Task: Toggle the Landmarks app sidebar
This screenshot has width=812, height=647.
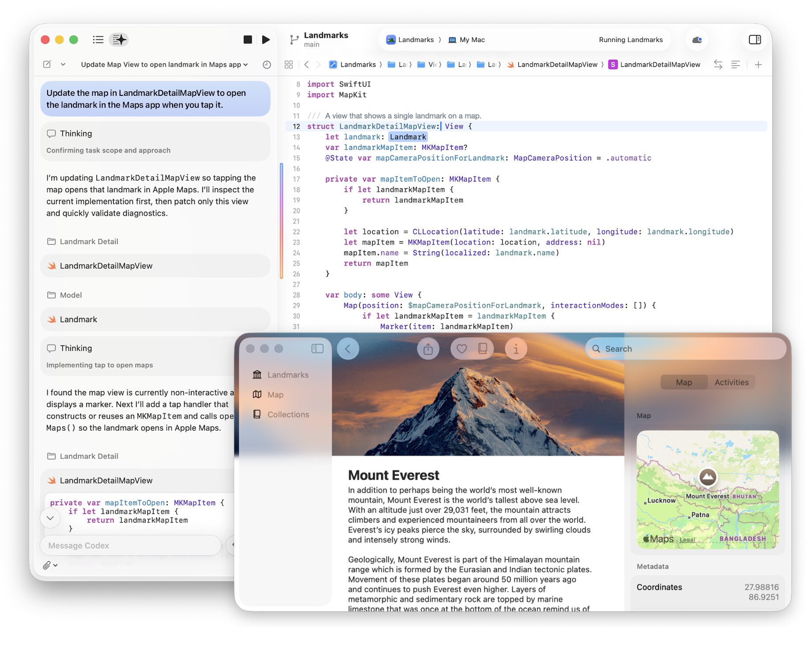Action: [x=317, y=348]
